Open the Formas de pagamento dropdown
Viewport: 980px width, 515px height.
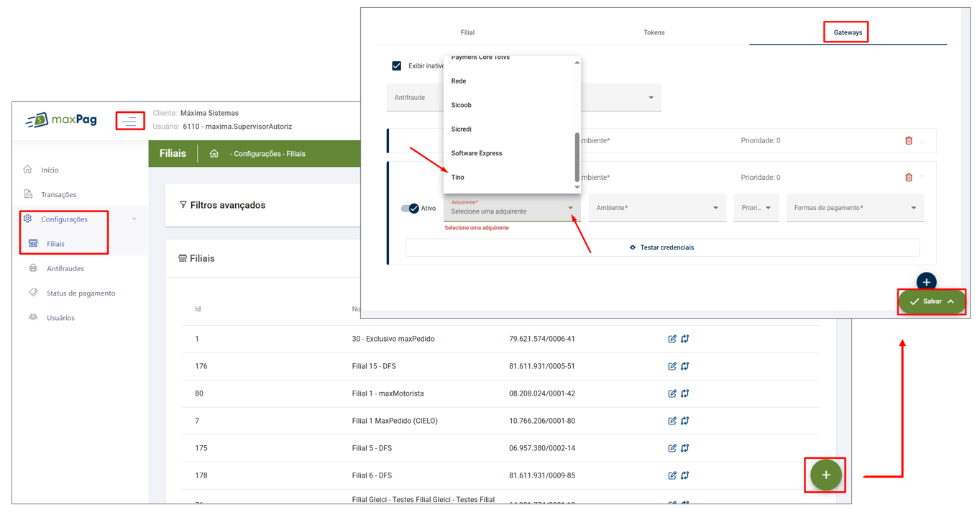854,208
